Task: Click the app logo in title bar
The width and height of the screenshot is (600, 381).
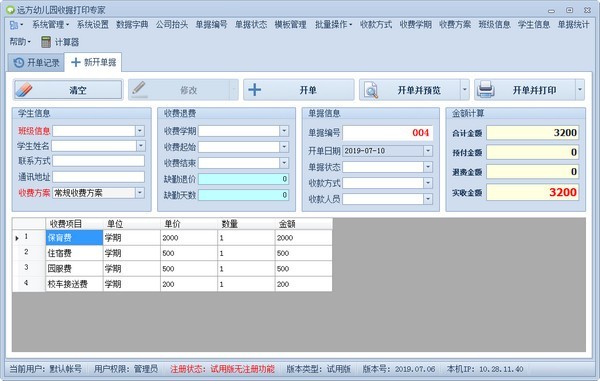Action: (x=11, y=10)
